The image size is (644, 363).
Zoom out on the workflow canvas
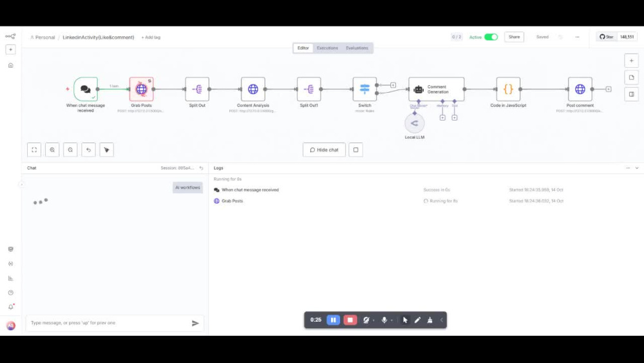(x=70, y=150)
